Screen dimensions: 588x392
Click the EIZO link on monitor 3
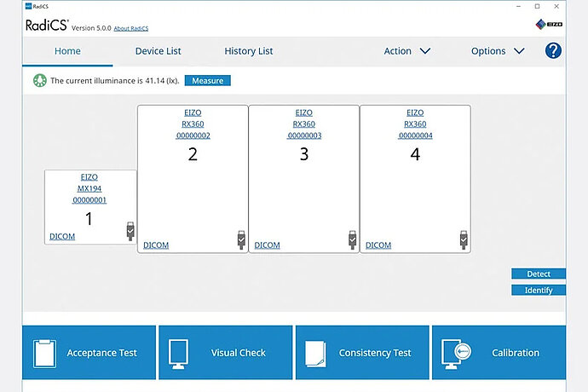coord(303,112)
